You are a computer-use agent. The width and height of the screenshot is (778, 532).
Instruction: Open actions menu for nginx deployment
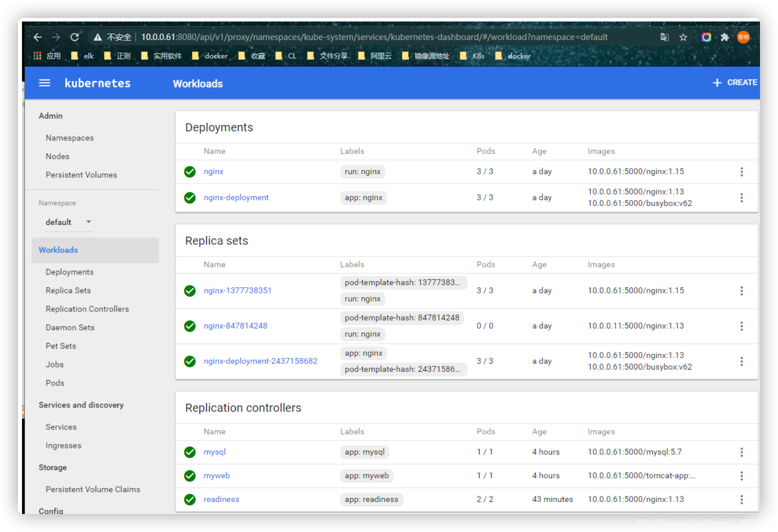[x=741, y=171]
